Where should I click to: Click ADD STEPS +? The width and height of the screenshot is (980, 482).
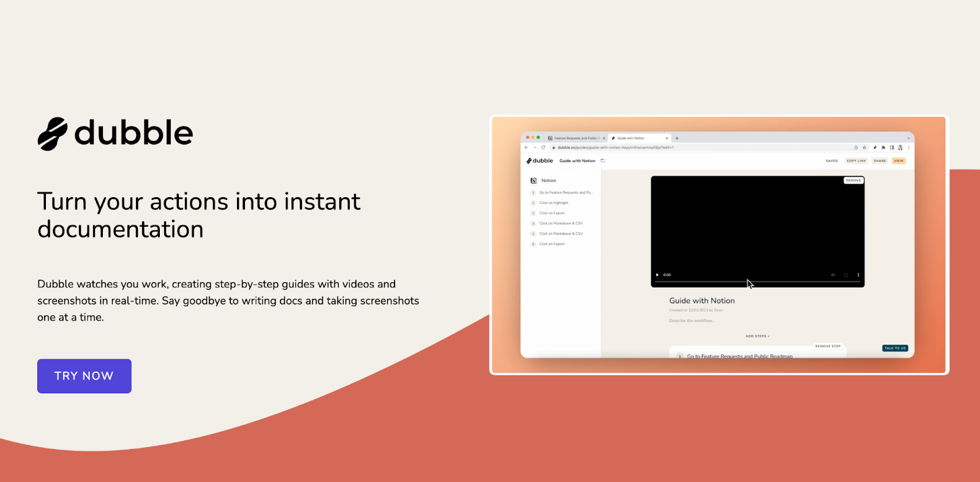[758, 336]
